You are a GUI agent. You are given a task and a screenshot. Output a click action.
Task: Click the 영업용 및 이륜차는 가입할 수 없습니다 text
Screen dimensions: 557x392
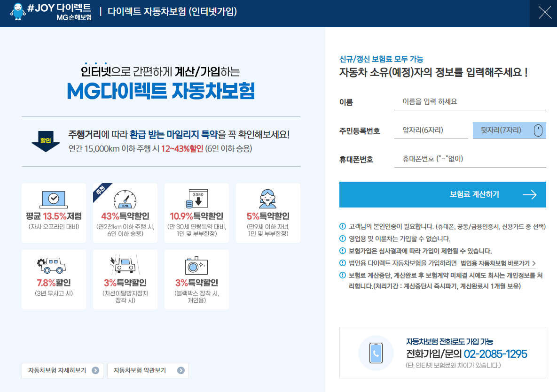[x=399, y=239]
